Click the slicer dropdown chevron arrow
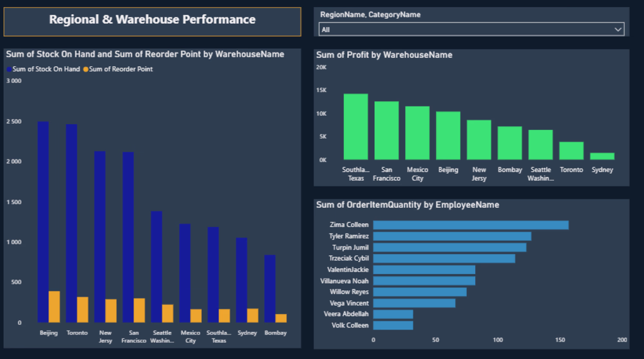644x359 pixels. pos(618,30)
